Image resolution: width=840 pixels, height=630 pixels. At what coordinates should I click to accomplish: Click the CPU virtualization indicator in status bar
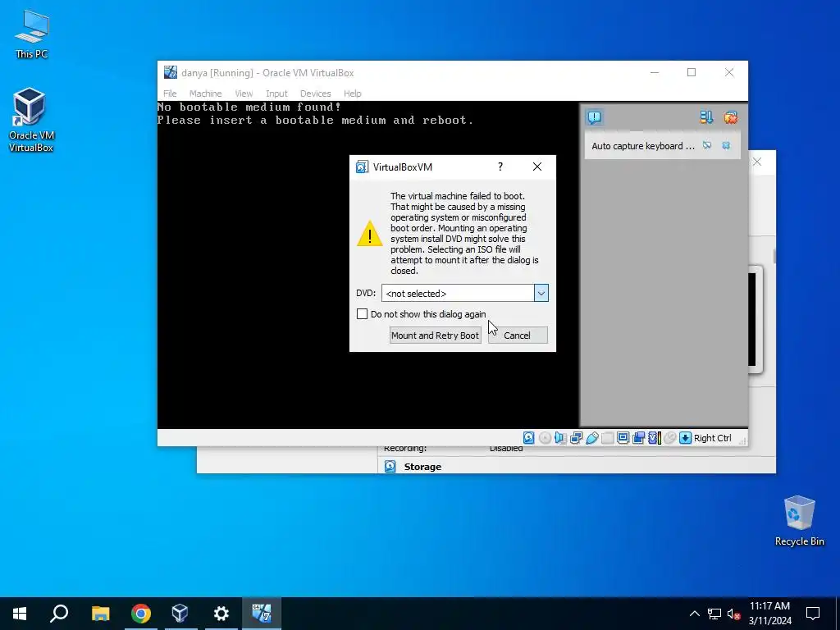click(654, 438)
